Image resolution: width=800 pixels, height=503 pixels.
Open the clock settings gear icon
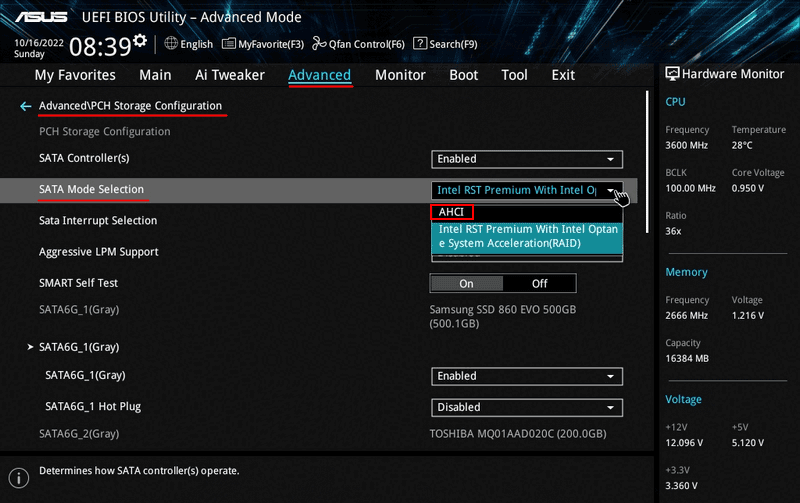[x=140, y=40]
